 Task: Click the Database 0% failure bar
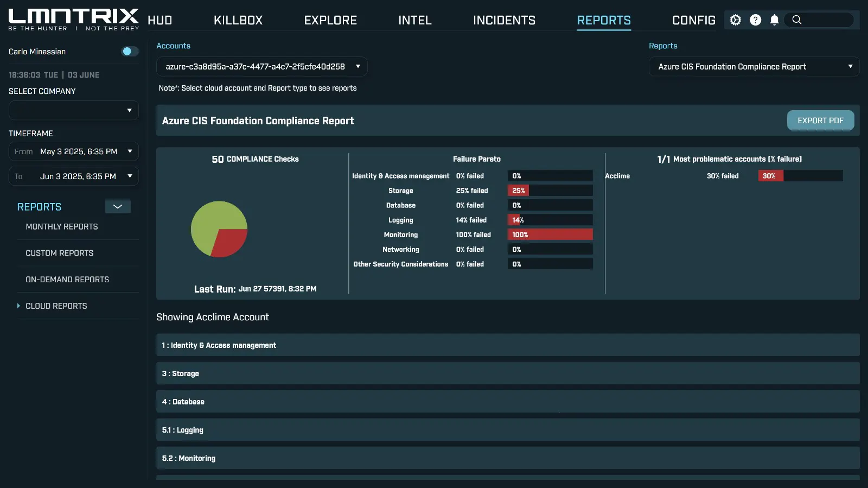[x=550, y=205]
